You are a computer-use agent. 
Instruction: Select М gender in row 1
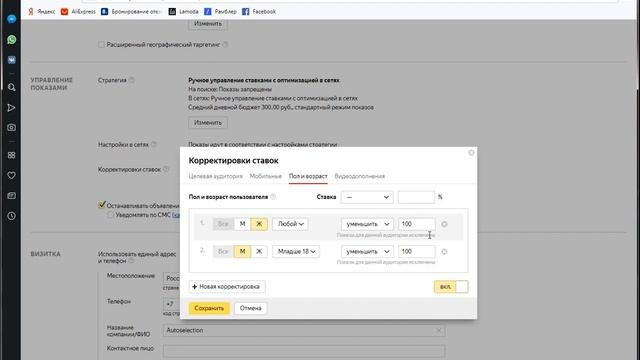pos(242,224)
